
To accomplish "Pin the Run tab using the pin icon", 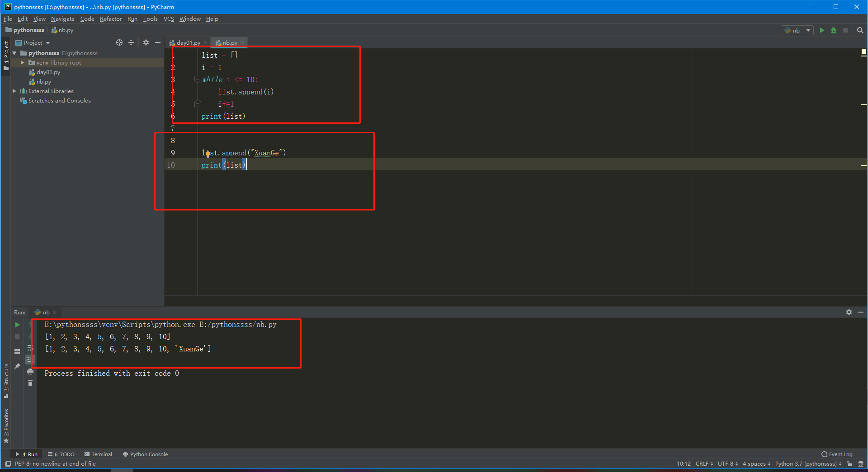I will 17,365.
